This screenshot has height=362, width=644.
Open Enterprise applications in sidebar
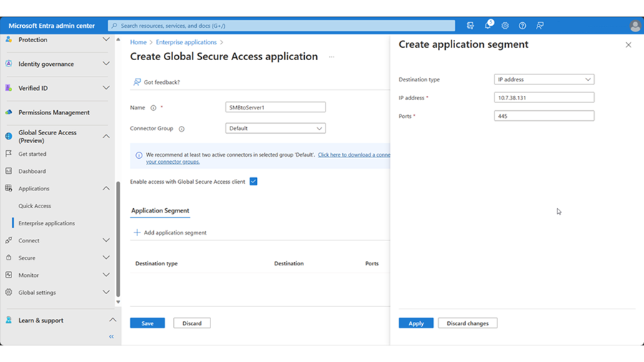pyautogui.click(x=47, y=223)
